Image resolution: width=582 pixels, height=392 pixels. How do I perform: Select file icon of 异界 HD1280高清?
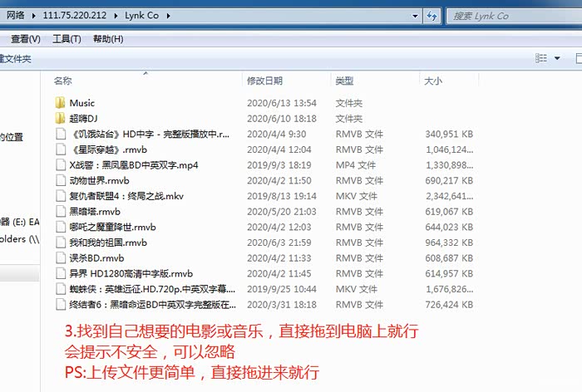point(61,274)
